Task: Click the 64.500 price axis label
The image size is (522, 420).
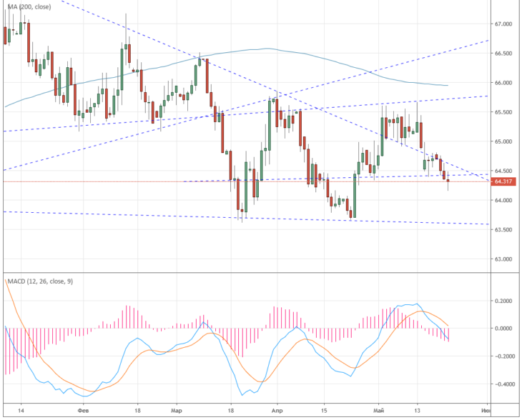Action: pyautogui.click(x=503, y=171)
